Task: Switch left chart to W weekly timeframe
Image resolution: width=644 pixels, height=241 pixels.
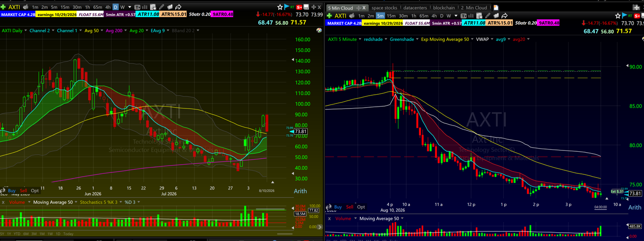Action: 122,7
